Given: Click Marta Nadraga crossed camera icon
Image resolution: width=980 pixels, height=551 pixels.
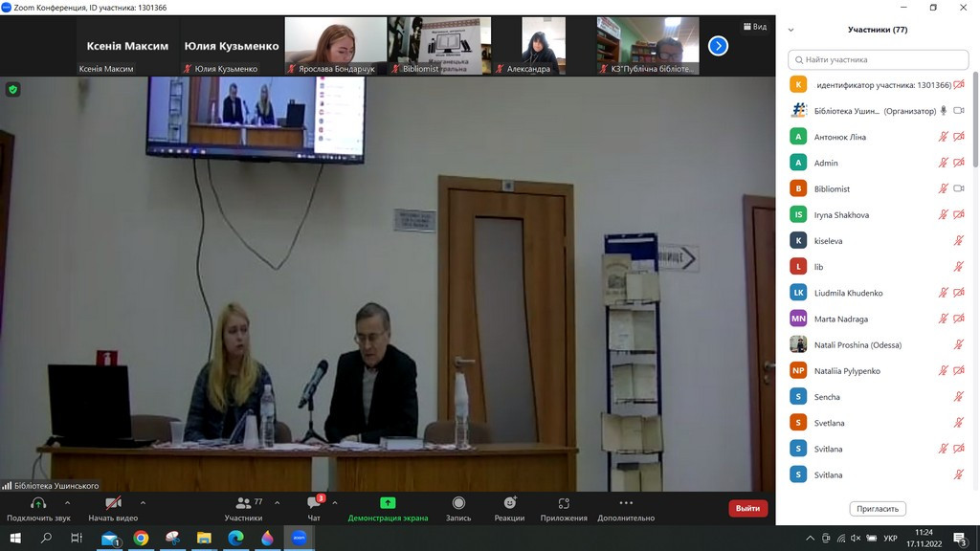Looking at the screenshot, I should (959, 320).
